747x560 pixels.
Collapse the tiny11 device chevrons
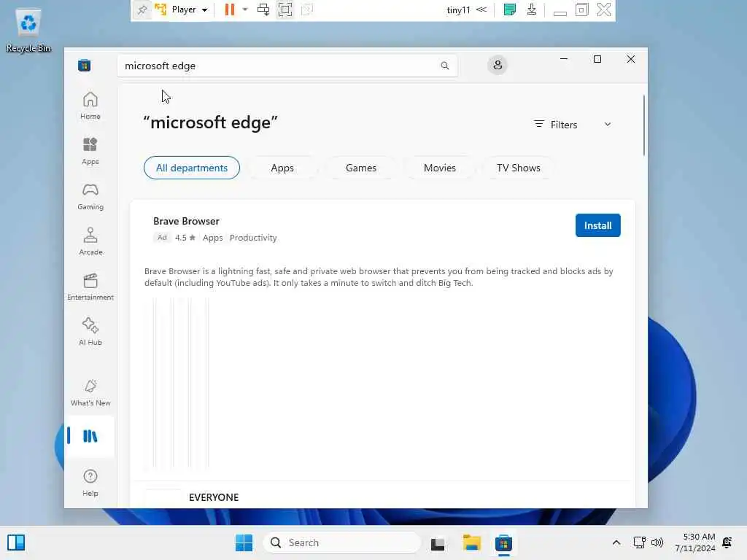481,9
